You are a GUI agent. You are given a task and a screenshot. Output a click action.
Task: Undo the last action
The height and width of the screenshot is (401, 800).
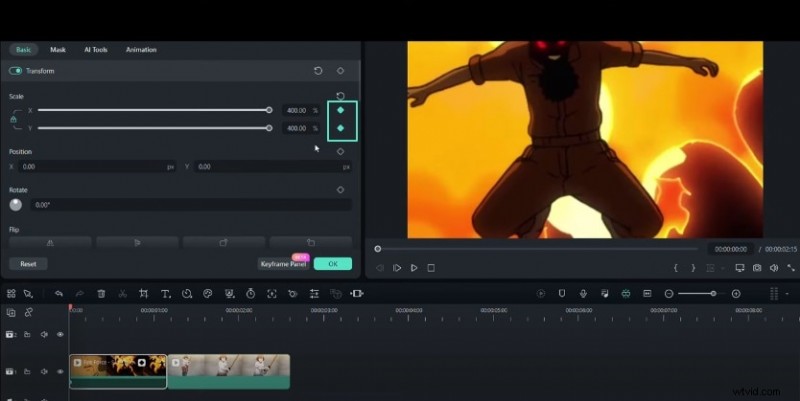coord(59,293)
